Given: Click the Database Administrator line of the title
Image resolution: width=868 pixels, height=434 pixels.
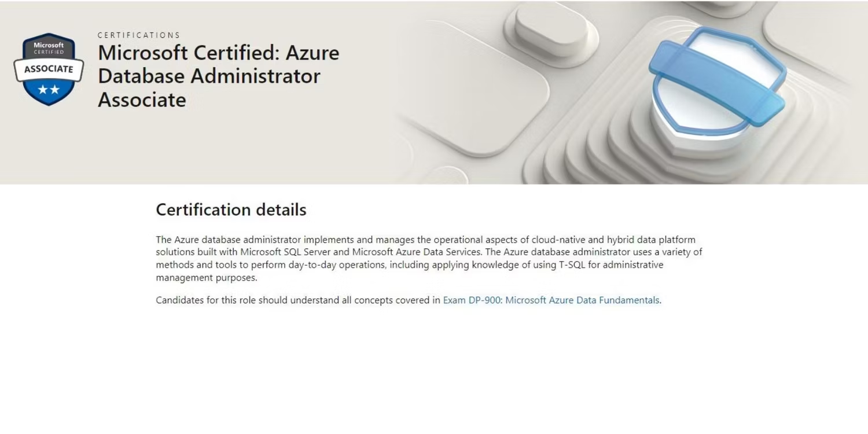Looking at the screenshot, I should 209,76.
